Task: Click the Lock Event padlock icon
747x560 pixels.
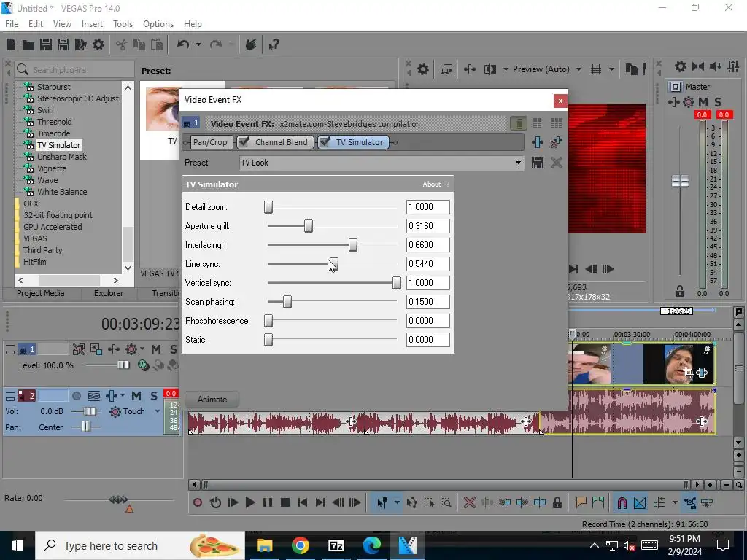Action: (x=557, y=502)
